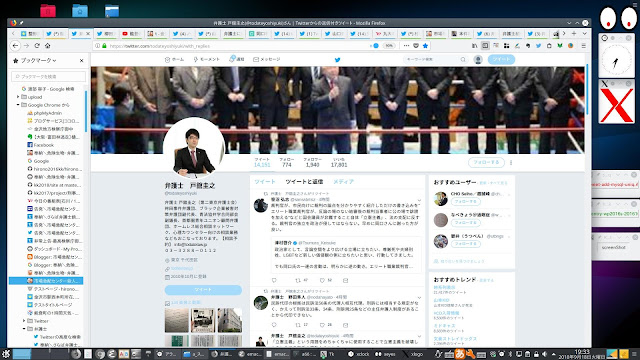Viewport: 640px width, 360px height.
Task: Collapse the Google Chrome から folder
Action: [x=18, y=105]
